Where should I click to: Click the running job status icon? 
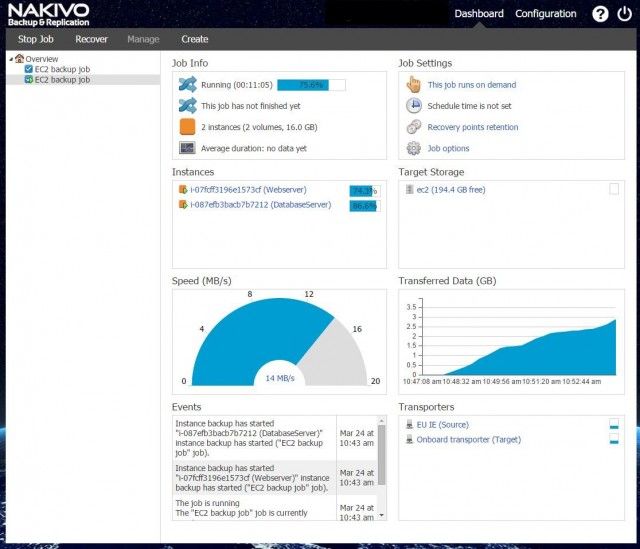coord(187,84)
